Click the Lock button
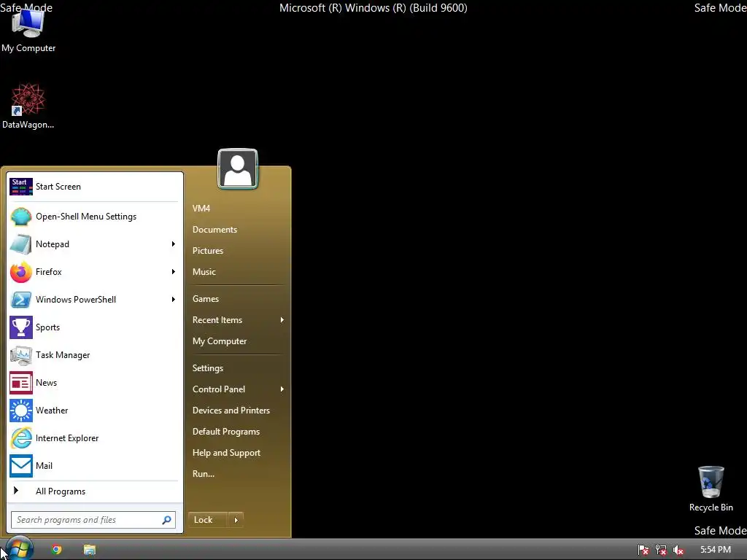The image size is (747, 560). pos(208,520)
